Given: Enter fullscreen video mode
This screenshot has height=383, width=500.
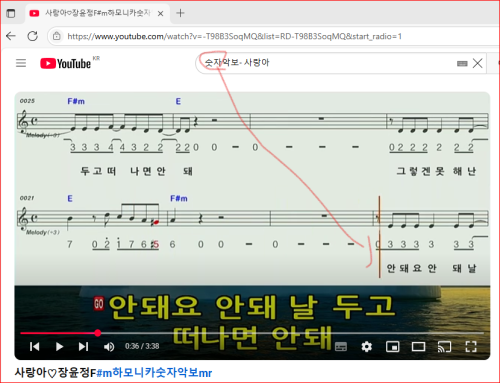Looking at the screenshot, I should click(x=471, y=347).
